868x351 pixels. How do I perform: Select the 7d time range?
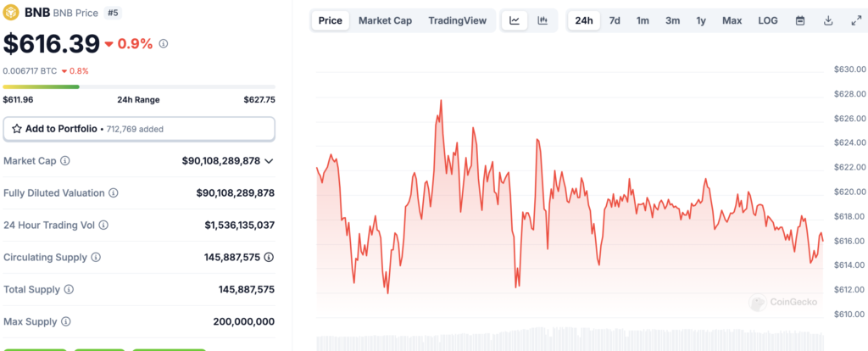pyautogui.click(x=615, y=20)
